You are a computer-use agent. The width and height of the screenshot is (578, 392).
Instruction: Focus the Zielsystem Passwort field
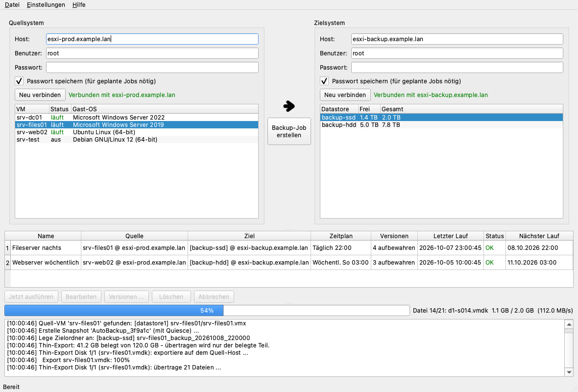click(x=457, y=68)
